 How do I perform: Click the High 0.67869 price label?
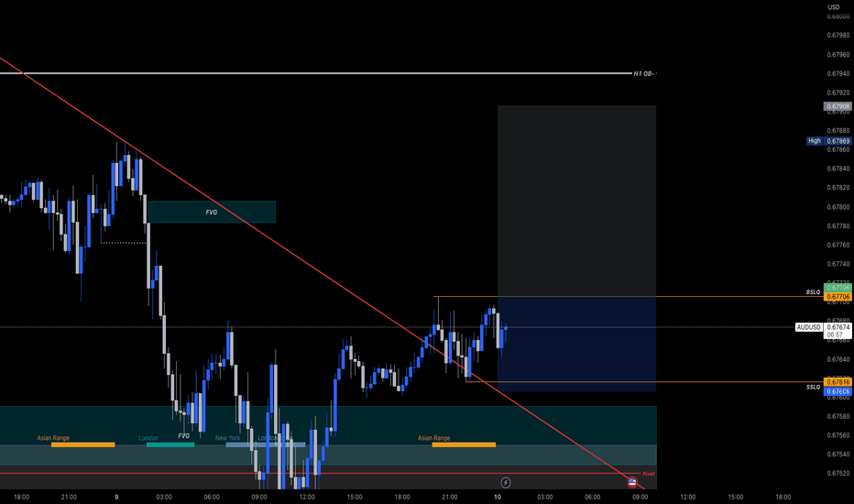828,141
